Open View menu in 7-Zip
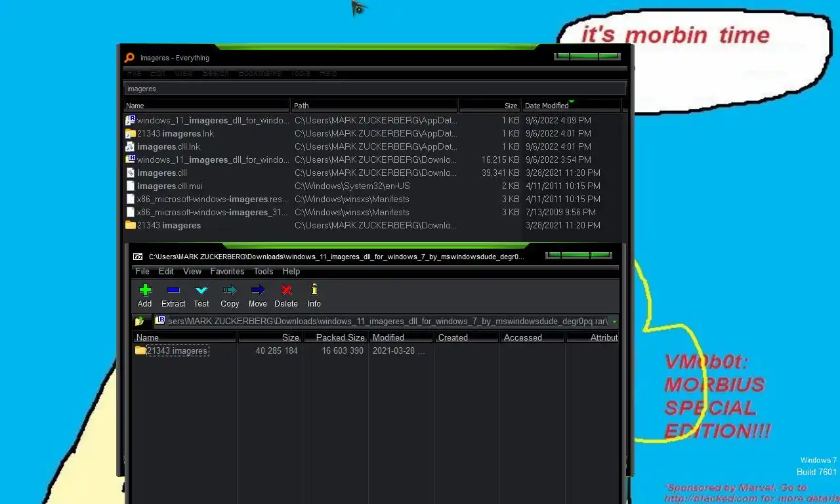The image size is (840, 504). tap(192, 271)
